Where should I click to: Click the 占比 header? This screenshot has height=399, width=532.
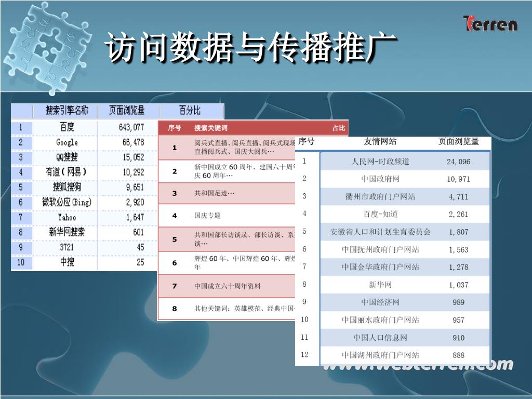click(339, 128)
